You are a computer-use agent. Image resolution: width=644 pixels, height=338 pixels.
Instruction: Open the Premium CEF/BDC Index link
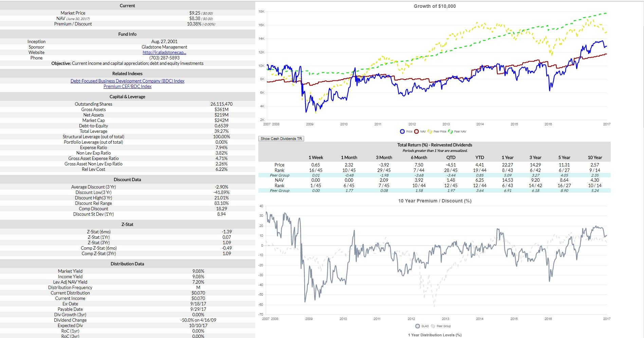127,86
